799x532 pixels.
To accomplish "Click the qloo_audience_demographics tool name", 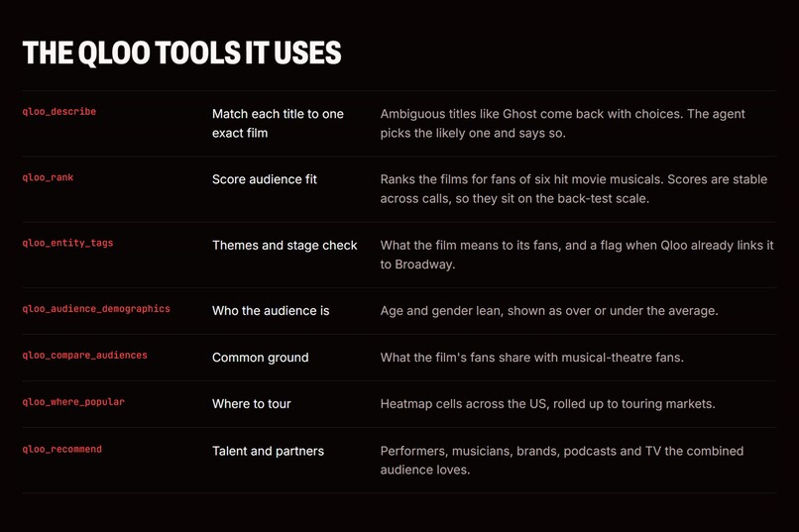I will click(96, 308).
